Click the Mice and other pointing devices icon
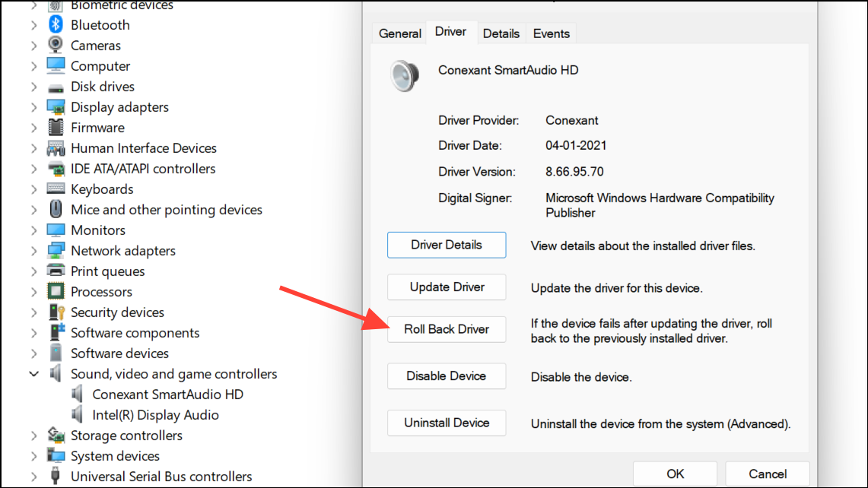The width and height of the screenshot is (868, 488). pos(56,209)
